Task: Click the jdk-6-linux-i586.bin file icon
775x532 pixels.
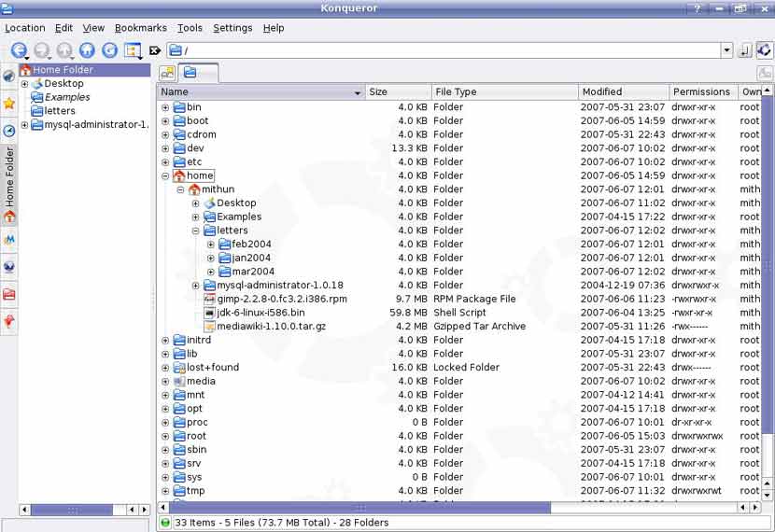Action: pos(209,313)
